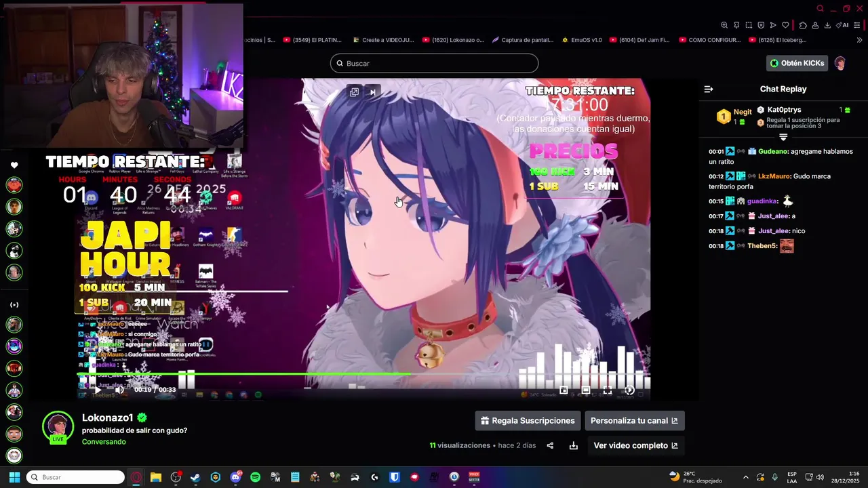The height and width of the screenshot is (488, 868).
Task: Open the browser tab search icon
Action: 820,9
